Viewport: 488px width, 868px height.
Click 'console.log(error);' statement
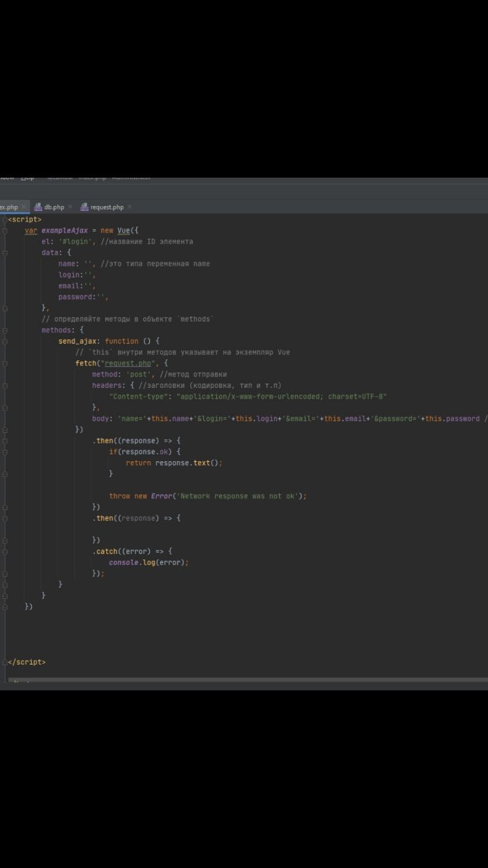point(149,562)
